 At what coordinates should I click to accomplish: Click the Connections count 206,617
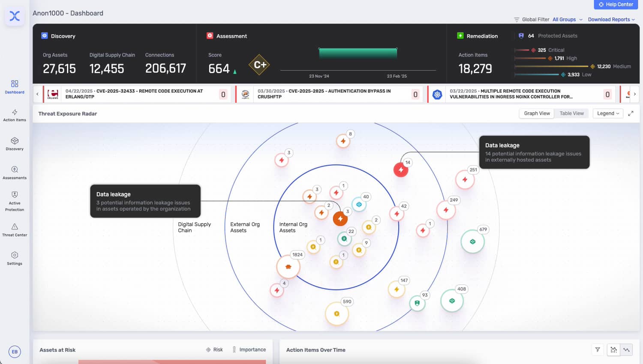[165, 69]
